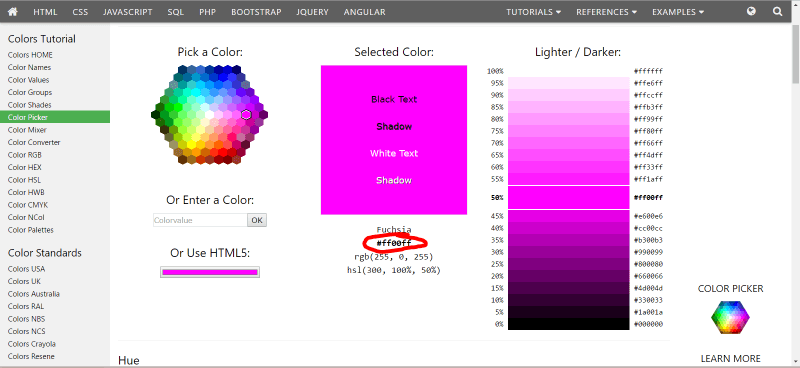The width and height of the screenshot is (800, 368).
Task: Open Color Palettes page
Action: coord(31,230)
